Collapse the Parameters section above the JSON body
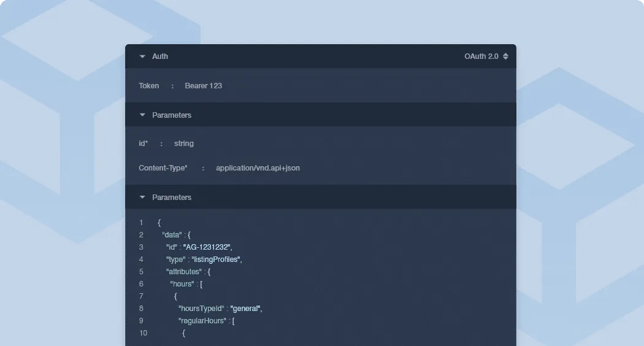644x346 pixels. pos(142,198)
